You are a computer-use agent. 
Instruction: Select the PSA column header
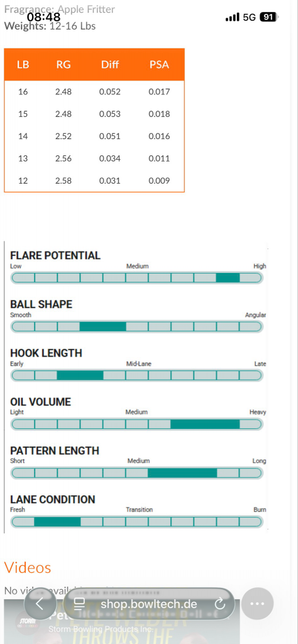click(159, 65)
